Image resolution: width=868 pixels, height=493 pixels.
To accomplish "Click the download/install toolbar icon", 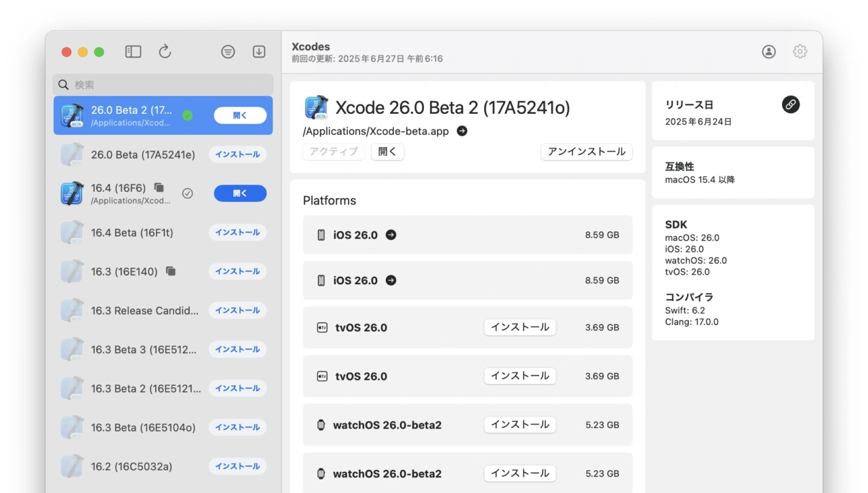I will 259,52.
